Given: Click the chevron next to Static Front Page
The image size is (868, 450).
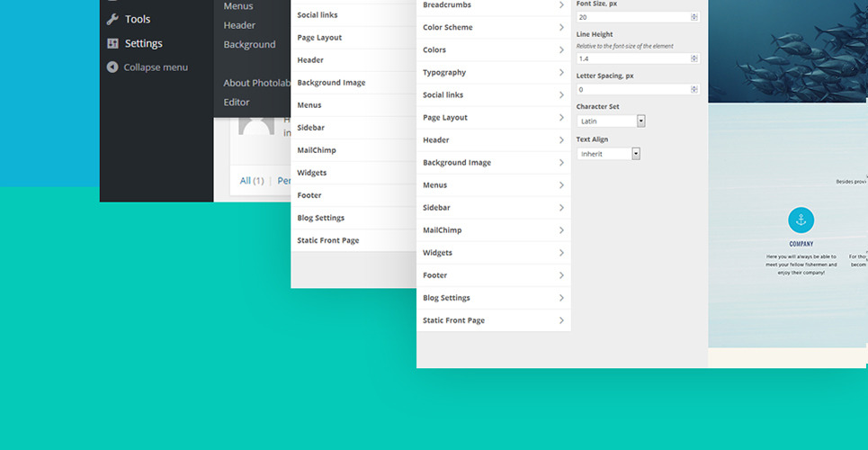Looking at the screenshot, I should pyautogui.click(x=561, y=320).
